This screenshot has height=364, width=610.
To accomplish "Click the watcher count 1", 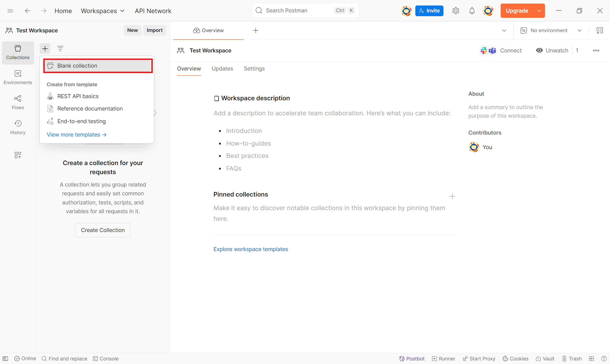I will 577,51.
